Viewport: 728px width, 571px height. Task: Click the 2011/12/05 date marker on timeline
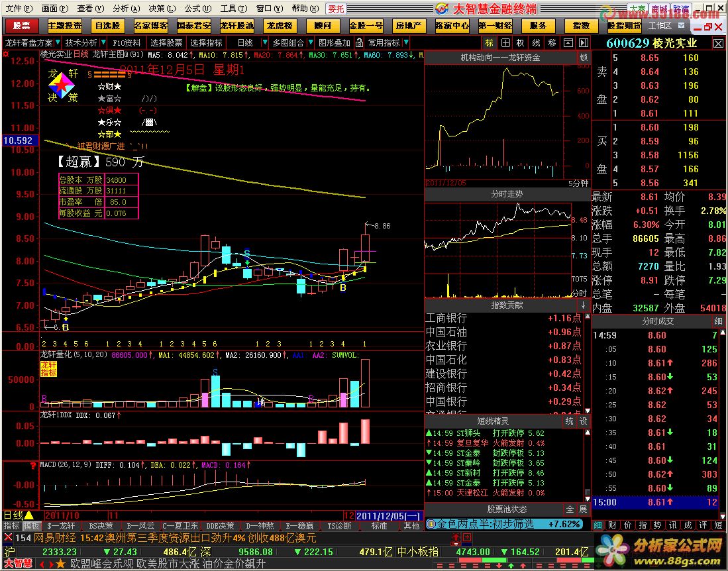point(388,516)
